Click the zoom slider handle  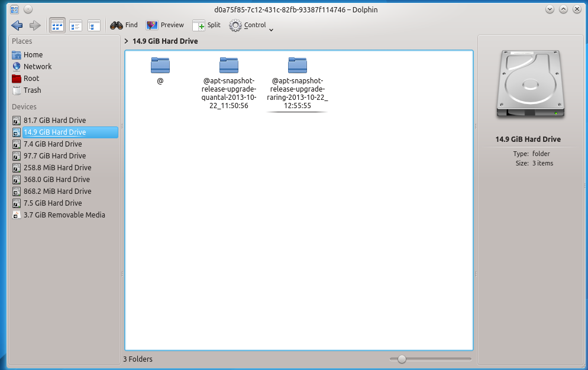coord(402,359)
